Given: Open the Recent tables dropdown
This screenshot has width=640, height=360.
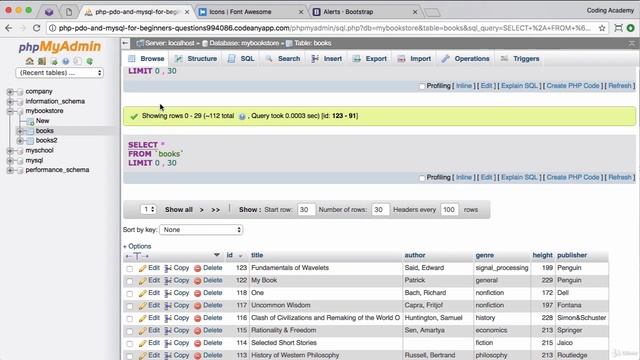Looking at the screenshot, I should pyautogui.click(x=60, y=73).
